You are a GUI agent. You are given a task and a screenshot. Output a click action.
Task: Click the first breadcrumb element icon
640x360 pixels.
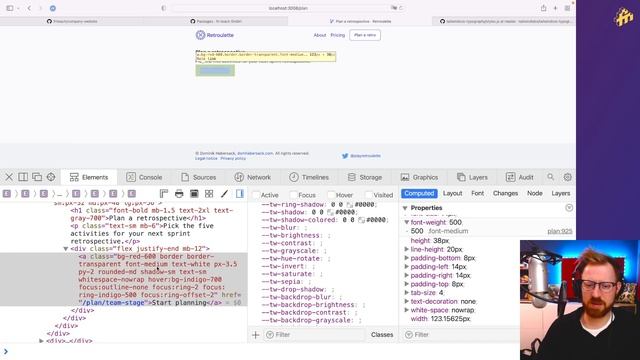click(7, 194)
